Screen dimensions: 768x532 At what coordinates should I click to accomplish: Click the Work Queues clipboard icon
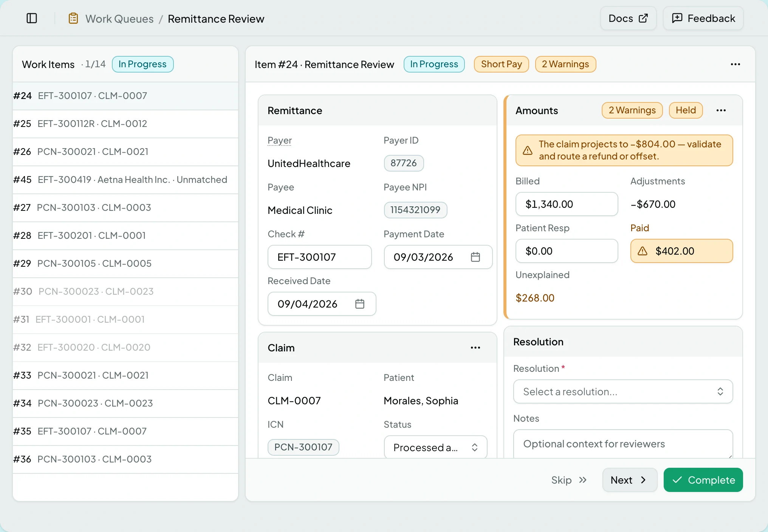73,18
